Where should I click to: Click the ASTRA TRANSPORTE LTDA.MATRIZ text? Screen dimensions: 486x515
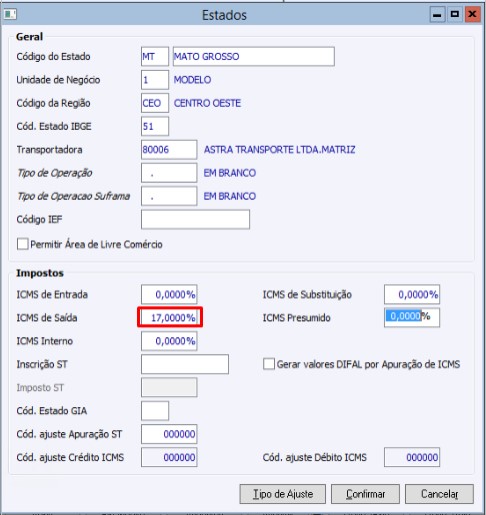(x=279, y=149)
